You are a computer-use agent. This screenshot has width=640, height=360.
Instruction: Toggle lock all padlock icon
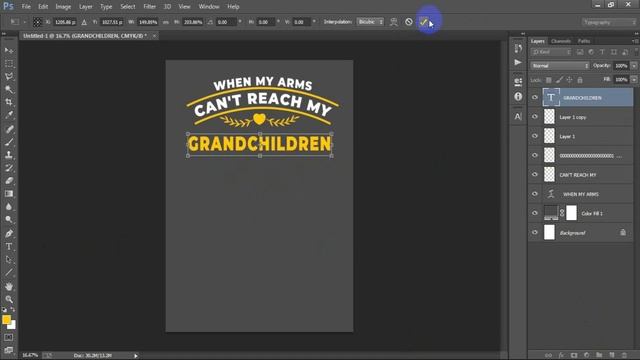(x=580, y=80)
